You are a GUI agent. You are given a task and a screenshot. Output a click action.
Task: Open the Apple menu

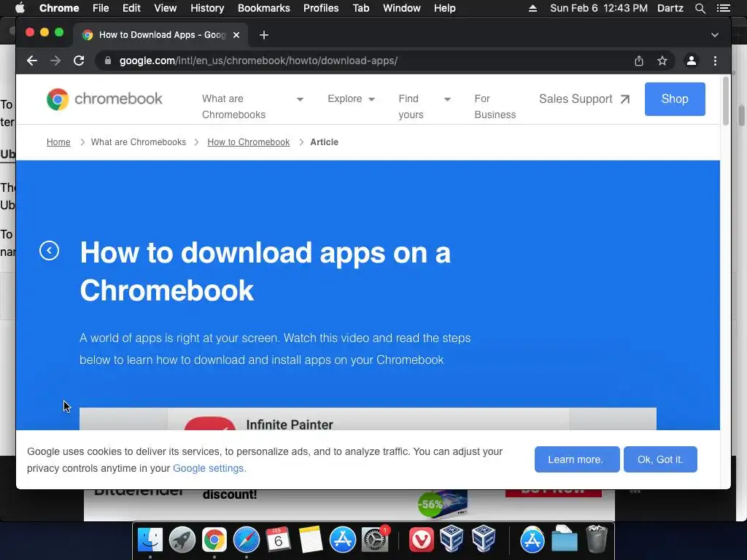(20, 8)
